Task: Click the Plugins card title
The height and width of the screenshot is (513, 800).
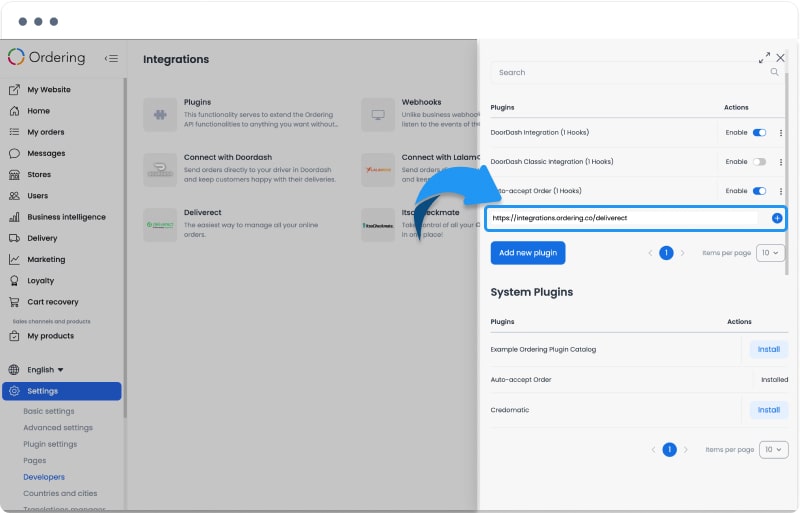Action: 197,102
